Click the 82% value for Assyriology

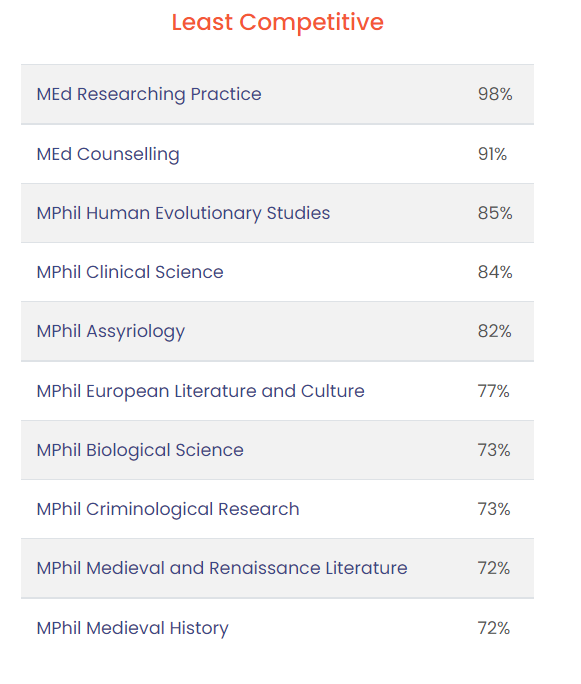tap(495, 331)
